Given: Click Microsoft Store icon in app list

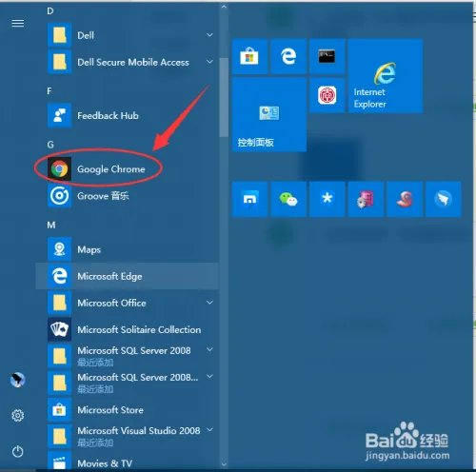Looking at the screenshot, I should click(x=59, y=410).
